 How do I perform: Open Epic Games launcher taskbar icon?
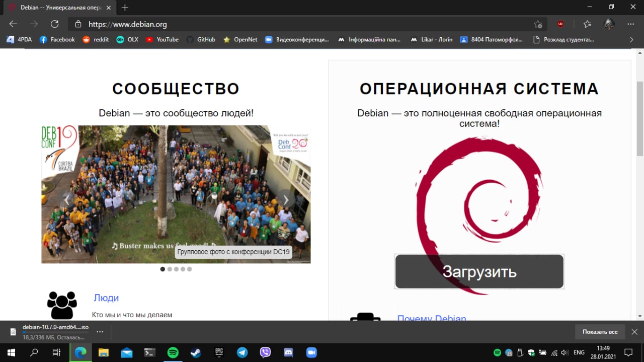(x=219, y=352)
